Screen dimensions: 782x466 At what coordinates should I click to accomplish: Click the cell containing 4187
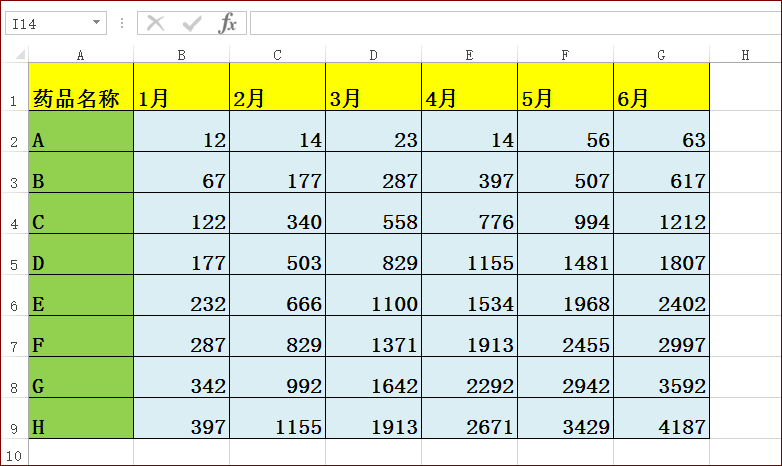(661, 418)
